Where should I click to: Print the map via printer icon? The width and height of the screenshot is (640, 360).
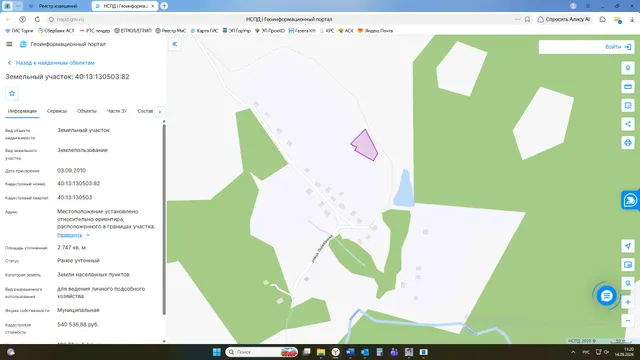pyautogui.click(x=628, y=143)
